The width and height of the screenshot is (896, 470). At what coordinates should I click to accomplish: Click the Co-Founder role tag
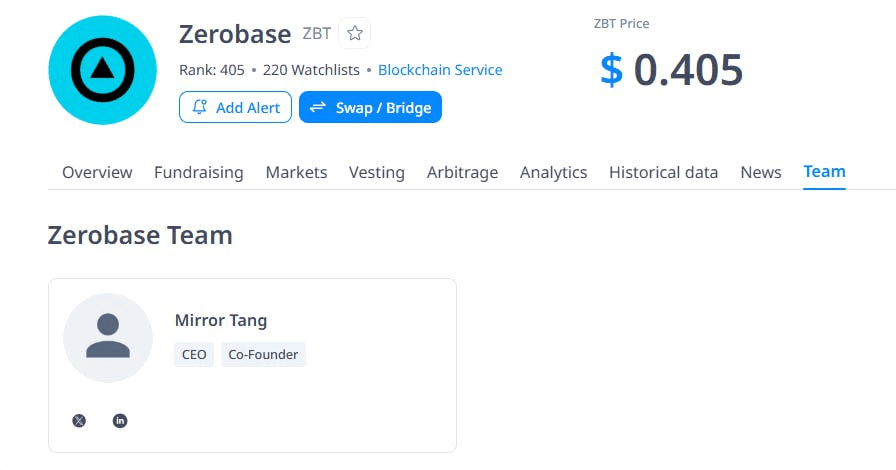pyautogui.click(x=264, y=354)
